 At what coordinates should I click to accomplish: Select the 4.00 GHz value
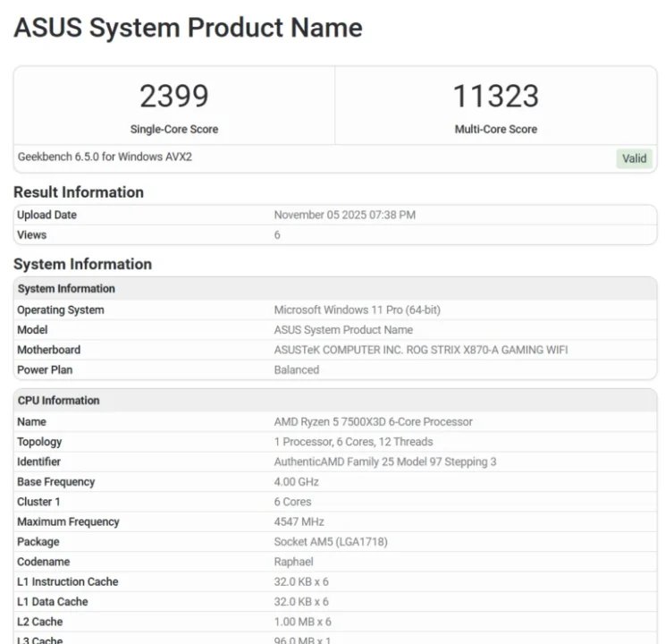pos(296,482)
